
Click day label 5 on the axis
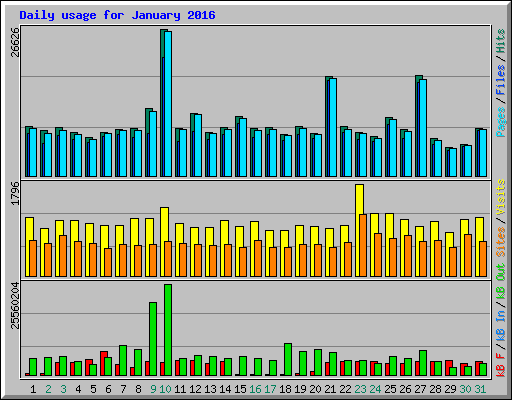93,389
